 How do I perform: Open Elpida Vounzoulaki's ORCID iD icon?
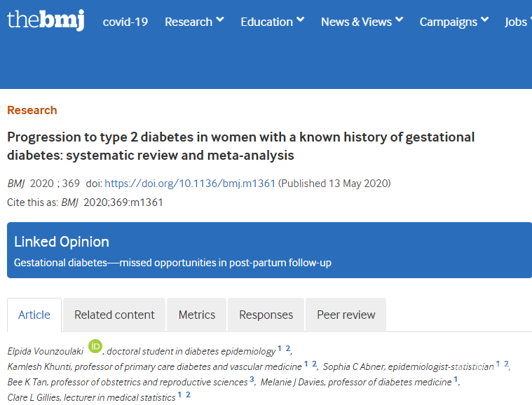[95, 346]
